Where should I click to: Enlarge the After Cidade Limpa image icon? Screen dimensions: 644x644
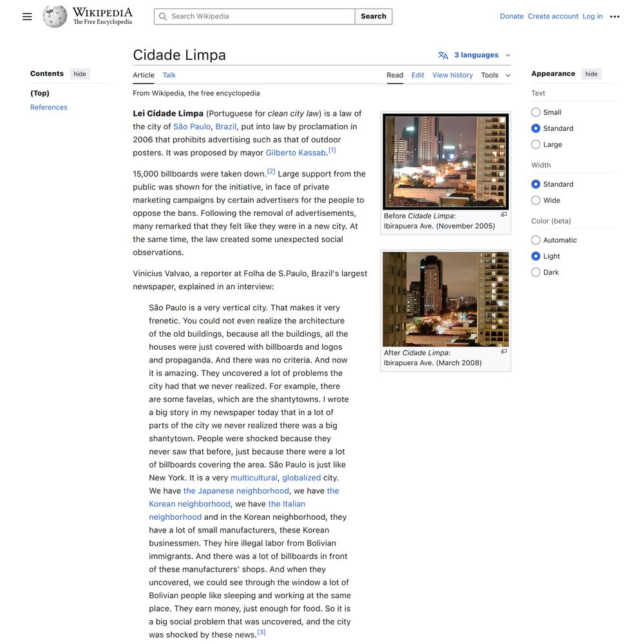(x=504, y=351)
